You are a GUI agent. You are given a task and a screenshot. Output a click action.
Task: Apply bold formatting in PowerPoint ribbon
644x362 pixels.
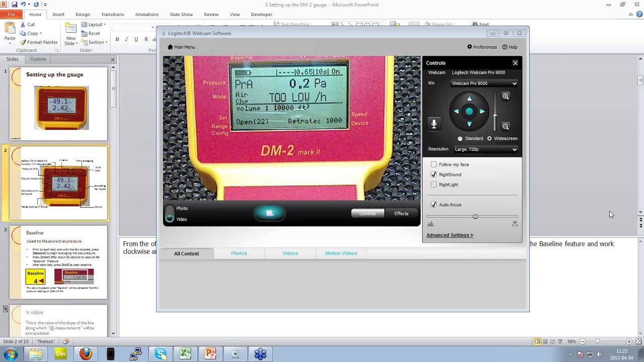click(117, 39)
